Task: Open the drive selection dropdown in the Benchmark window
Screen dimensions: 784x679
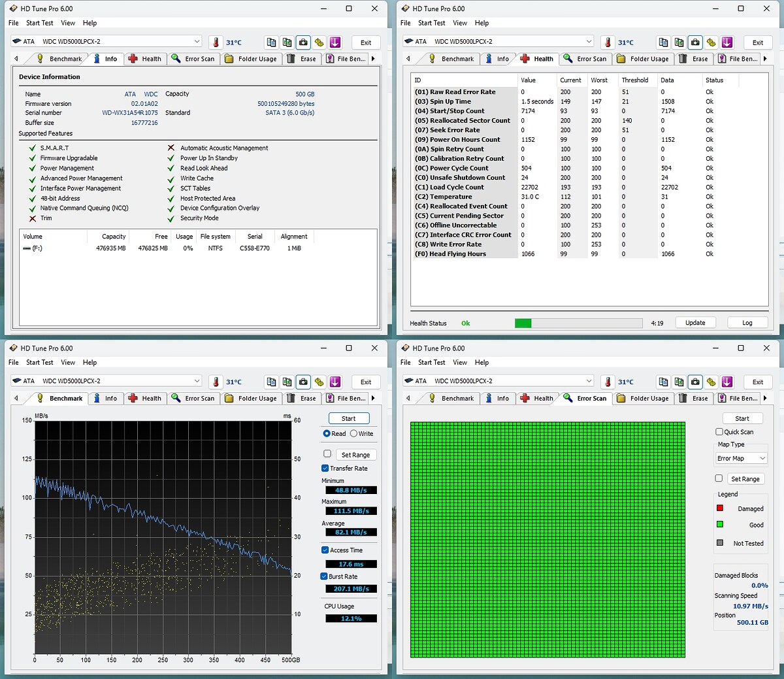Action: 106,381
